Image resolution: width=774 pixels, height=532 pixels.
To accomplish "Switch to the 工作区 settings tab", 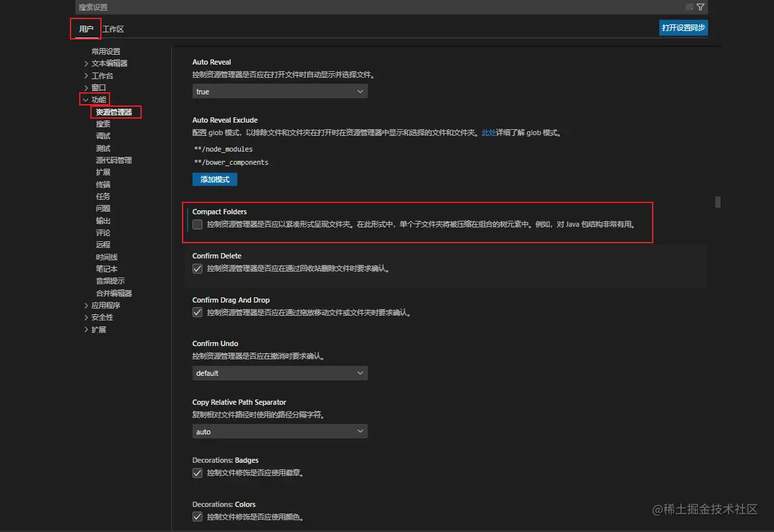I will pos(113,29).
